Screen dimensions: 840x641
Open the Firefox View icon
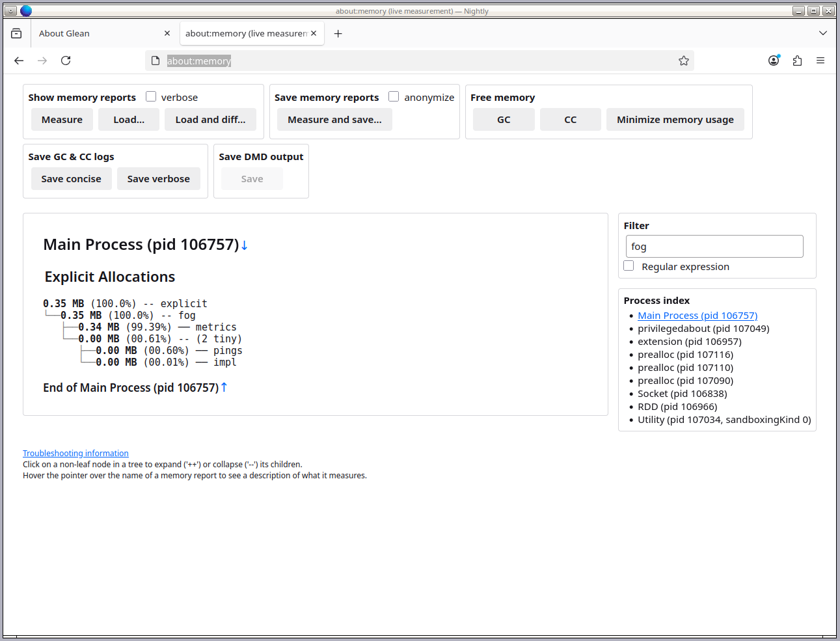coord(16,34)
